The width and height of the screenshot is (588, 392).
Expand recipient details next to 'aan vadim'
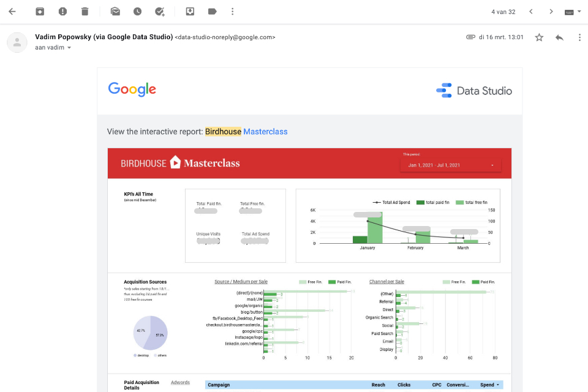point(69,48)
